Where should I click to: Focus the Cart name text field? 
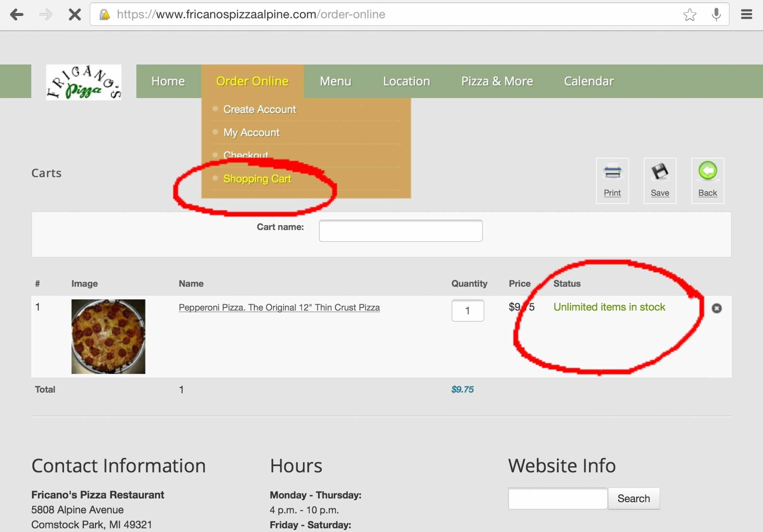(400, 231)
